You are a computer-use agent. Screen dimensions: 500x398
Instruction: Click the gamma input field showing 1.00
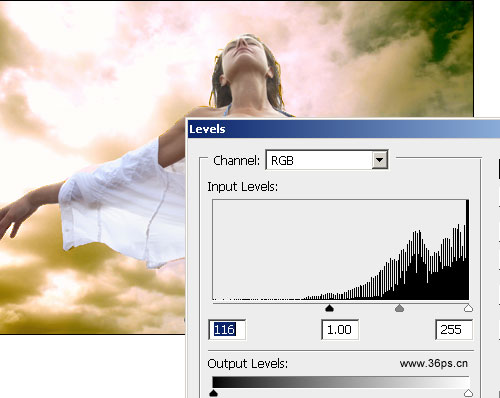point(340,330)
